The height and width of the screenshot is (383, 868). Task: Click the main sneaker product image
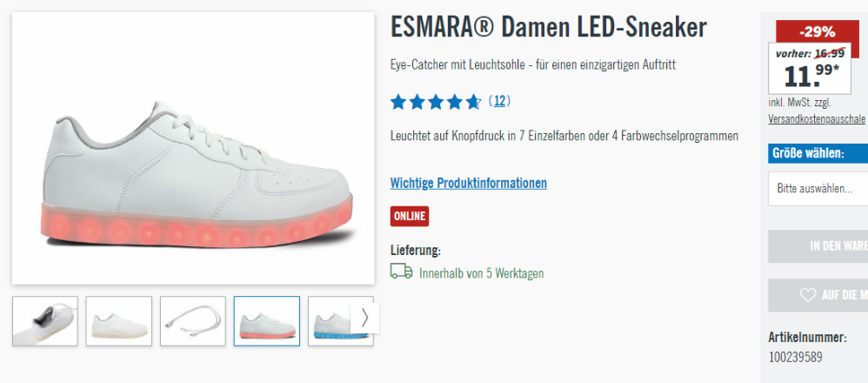pos(193,149)
